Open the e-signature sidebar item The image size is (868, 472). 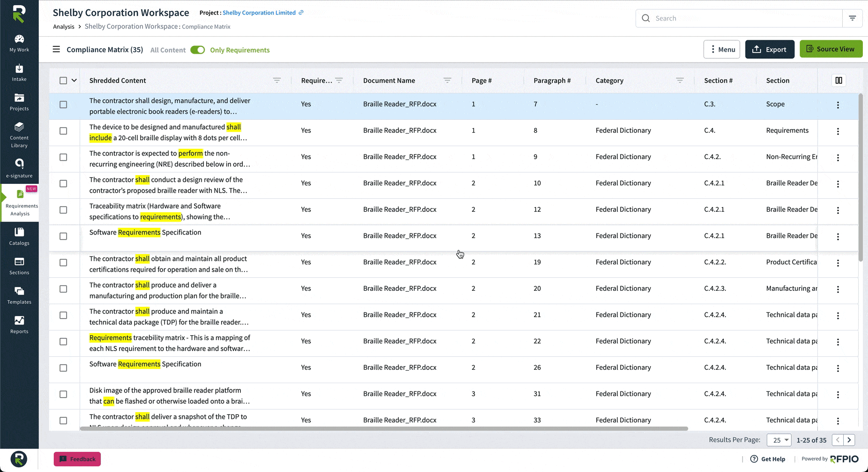click(19, 168)
